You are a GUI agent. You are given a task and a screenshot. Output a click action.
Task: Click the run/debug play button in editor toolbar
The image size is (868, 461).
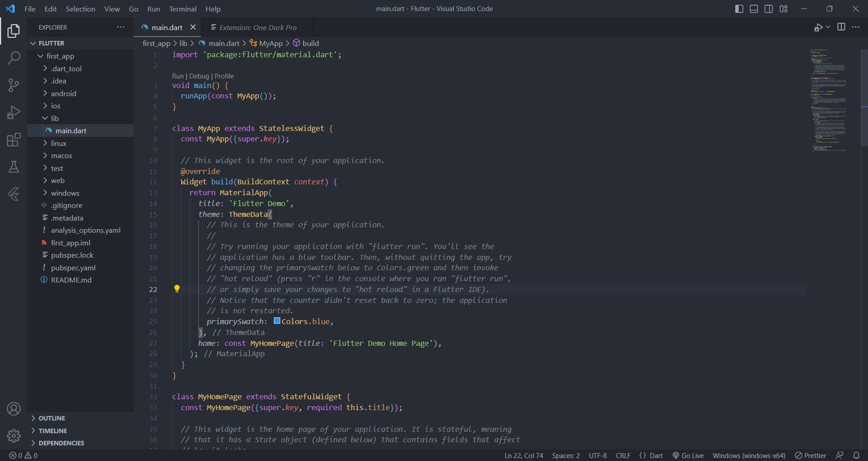click(818, 27)
